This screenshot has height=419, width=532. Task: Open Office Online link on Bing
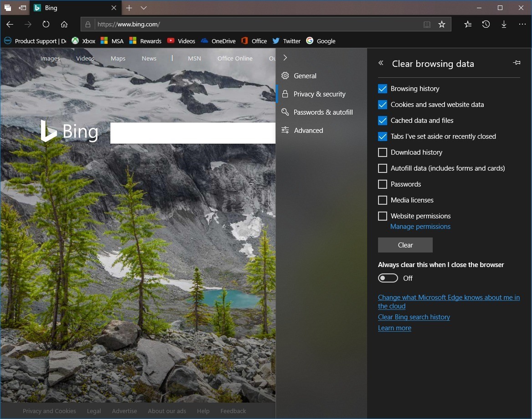click(235, 58)
